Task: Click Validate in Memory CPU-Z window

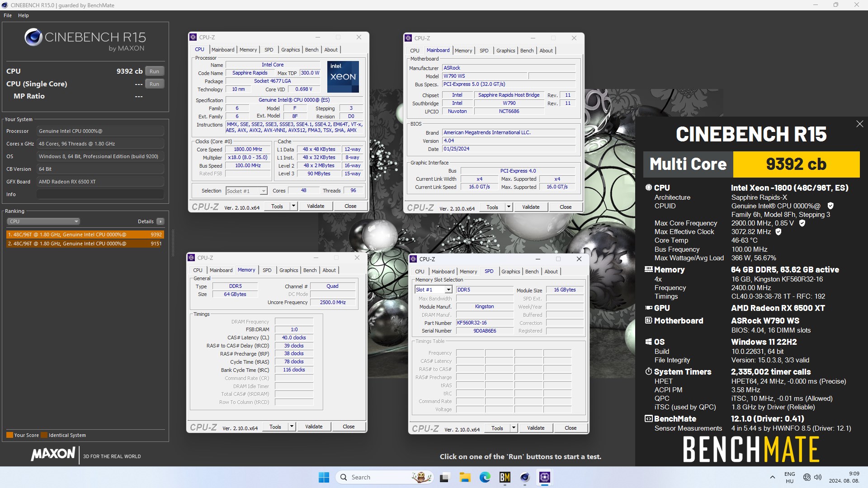Action: coord(314,427)
